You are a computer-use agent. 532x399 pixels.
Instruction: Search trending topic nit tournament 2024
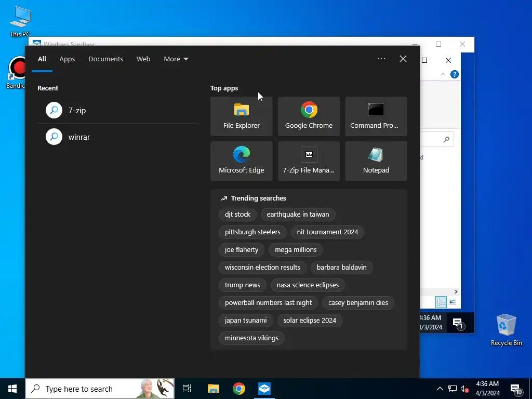point(327,232)
